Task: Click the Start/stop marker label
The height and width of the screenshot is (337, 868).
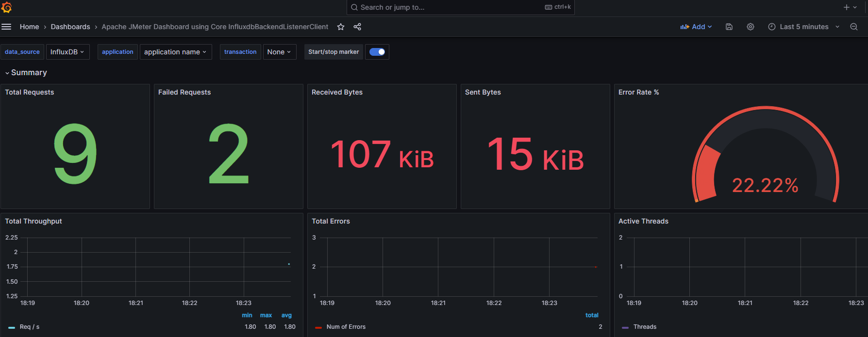Action: pyautogui.click(x=334, y=52)
